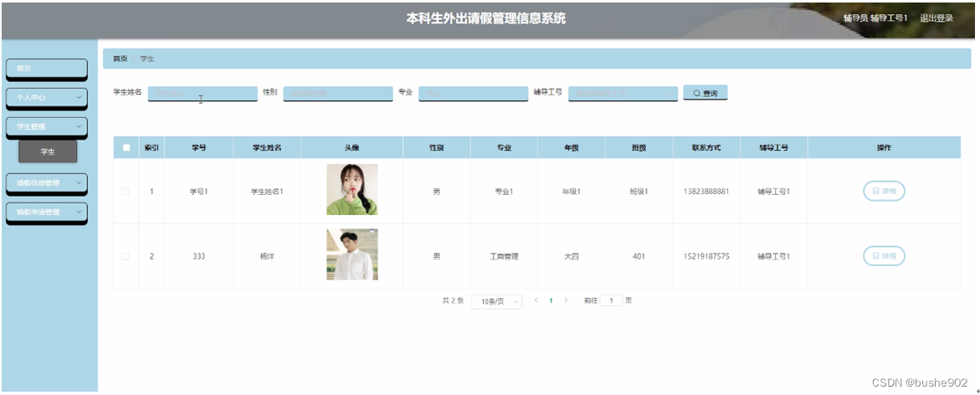Click 退出登录 to log out
Screen dimensions: 980x395
coord(936,18)
